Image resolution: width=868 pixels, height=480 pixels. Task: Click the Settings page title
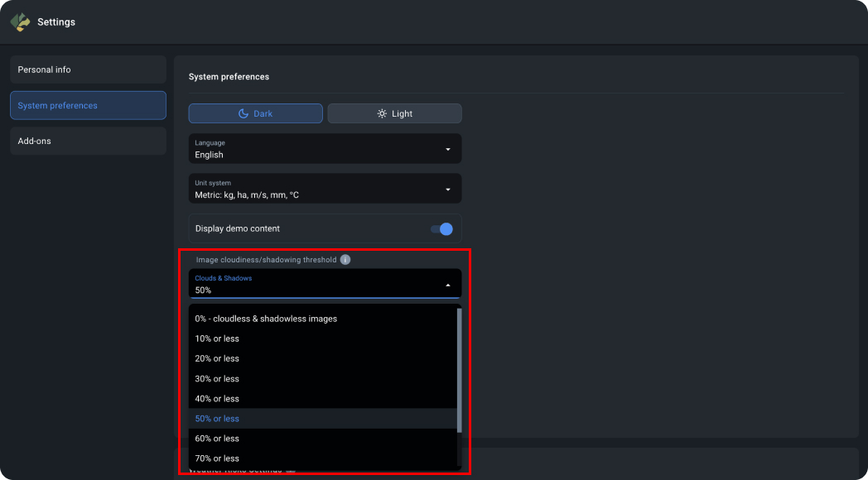point(56,22)
